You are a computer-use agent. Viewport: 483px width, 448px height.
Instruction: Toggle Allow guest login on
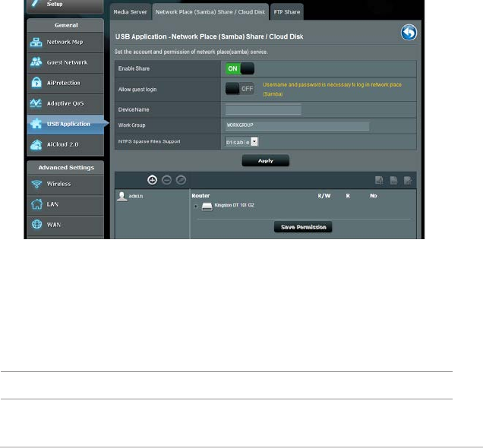(240, 89)
